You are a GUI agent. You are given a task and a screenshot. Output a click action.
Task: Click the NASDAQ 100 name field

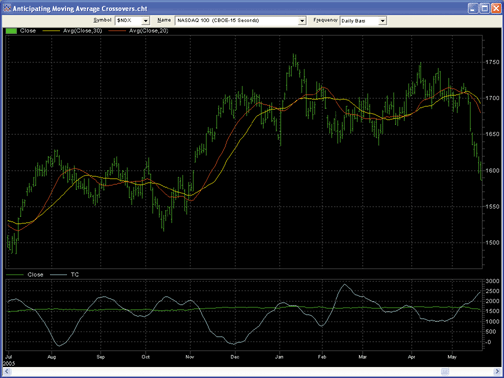tap(237, 21)
